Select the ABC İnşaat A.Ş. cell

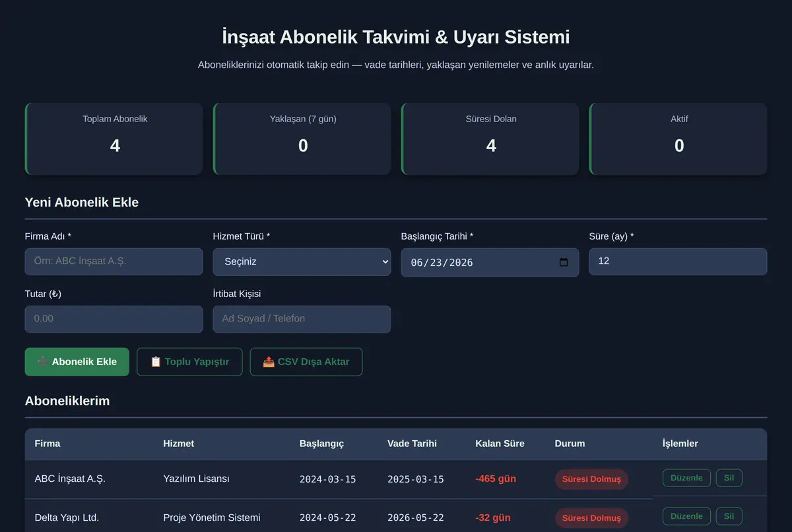point(70,479)
